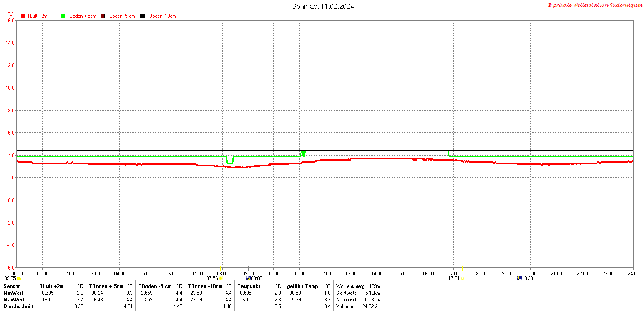Click the Taupunkt column header
644x311 pixels.
(250, 286)
